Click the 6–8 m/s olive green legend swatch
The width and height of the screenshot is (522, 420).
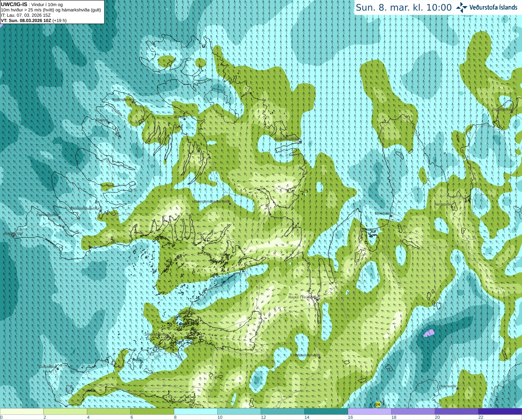coord(152,411)
